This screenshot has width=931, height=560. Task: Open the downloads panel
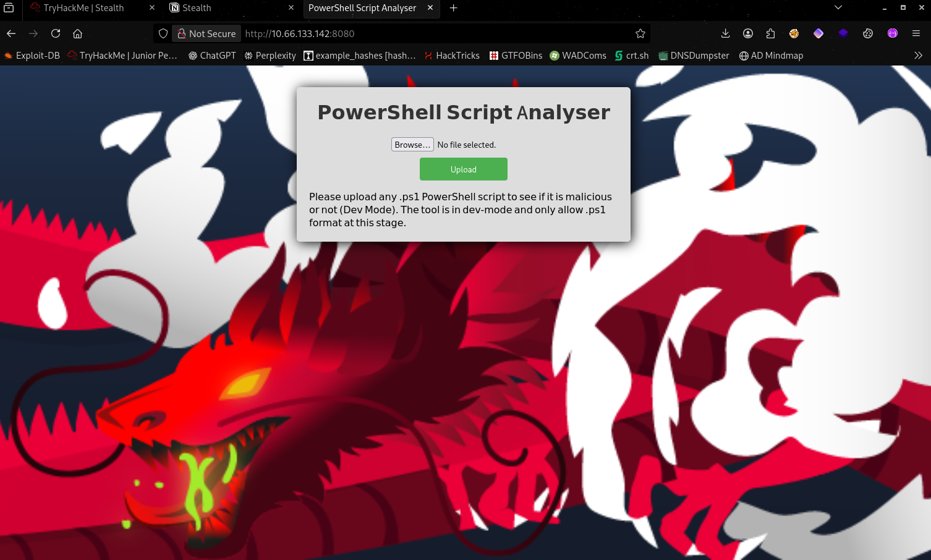(725, 33)
